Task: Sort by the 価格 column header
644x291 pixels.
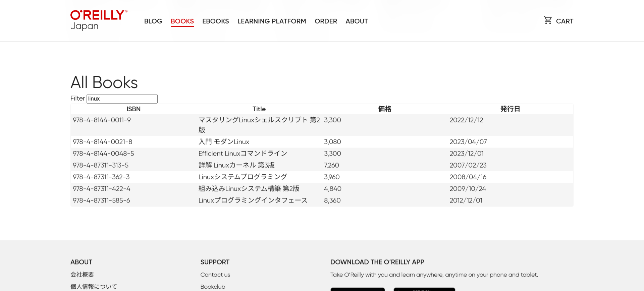Action: tap(385, 109)
